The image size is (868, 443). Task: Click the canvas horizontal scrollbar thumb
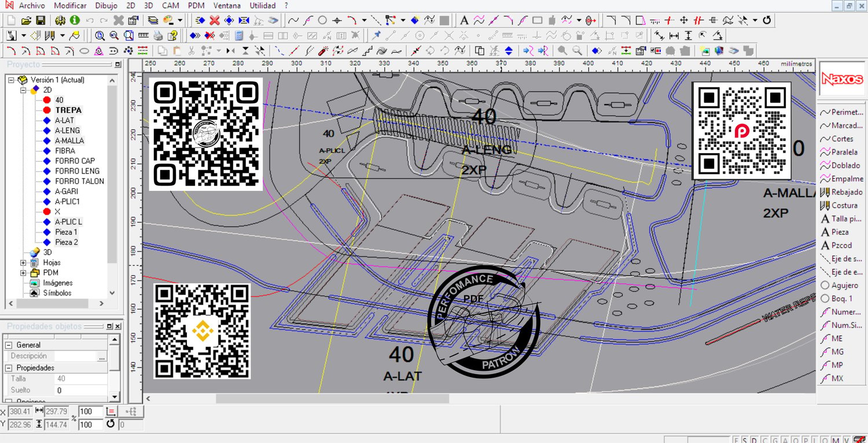pos(333,398)
